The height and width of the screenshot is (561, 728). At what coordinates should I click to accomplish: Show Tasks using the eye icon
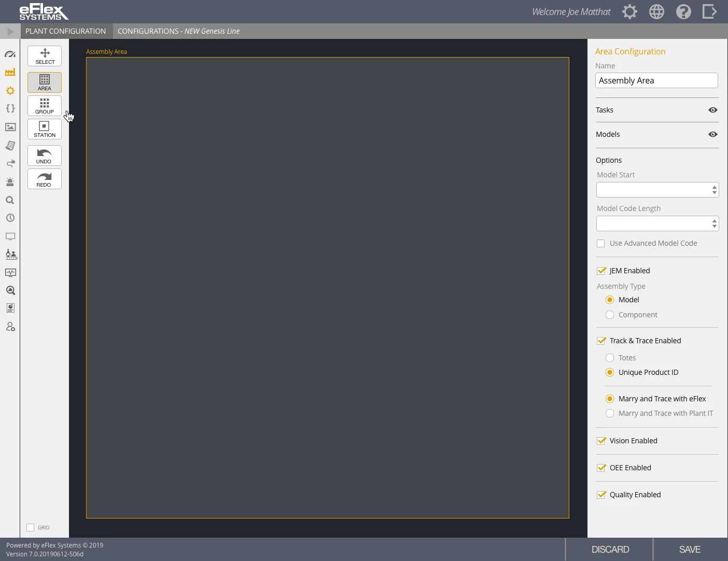[713, 110]
